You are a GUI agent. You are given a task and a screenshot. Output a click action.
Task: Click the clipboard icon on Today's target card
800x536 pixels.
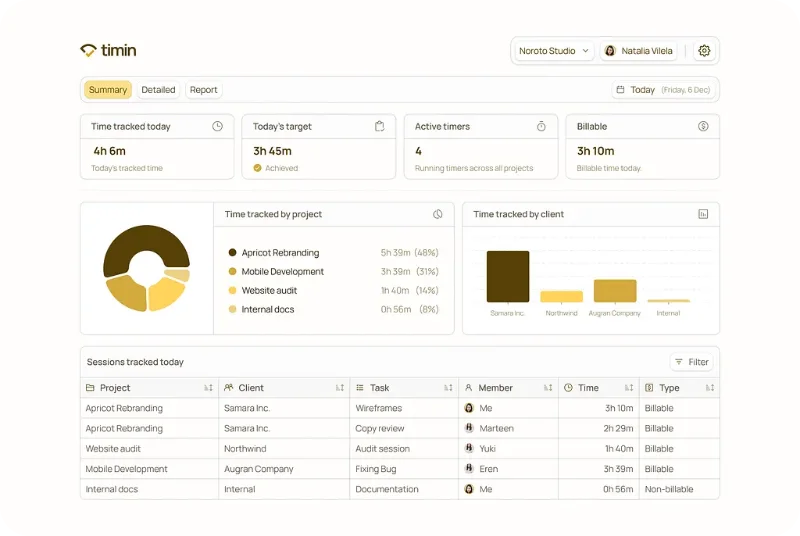tap(379, 126)
